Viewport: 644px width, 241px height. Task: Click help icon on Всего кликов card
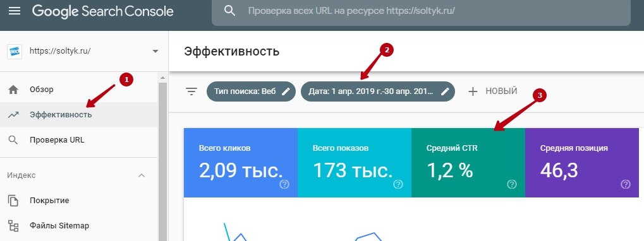point(284,184)
